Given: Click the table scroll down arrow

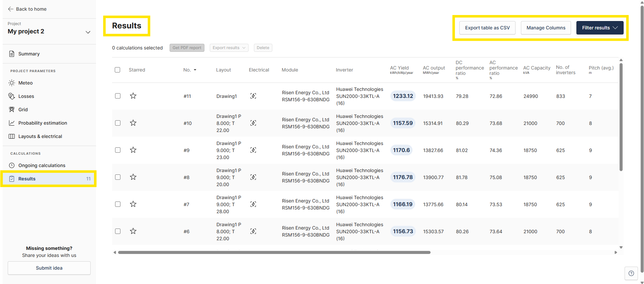Looking at the screenshot, I should pyautogui.click(x=621, y=248).
